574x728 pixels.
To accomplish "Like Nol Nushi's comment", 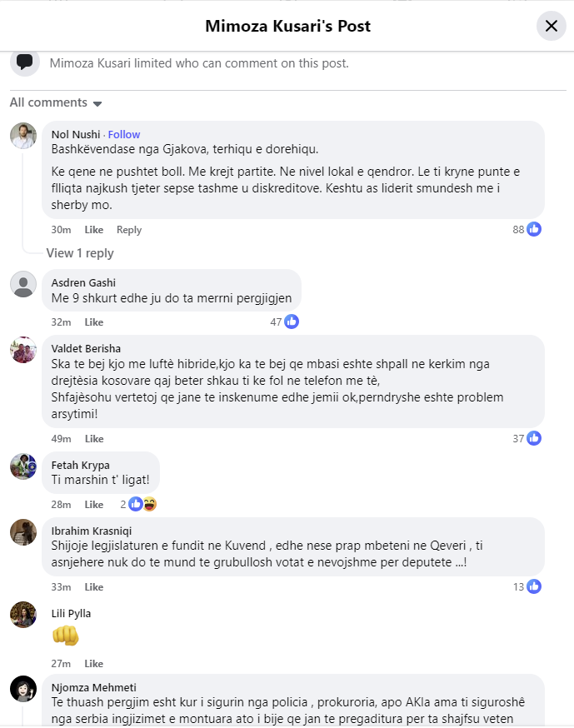I will tap(94, 230).
